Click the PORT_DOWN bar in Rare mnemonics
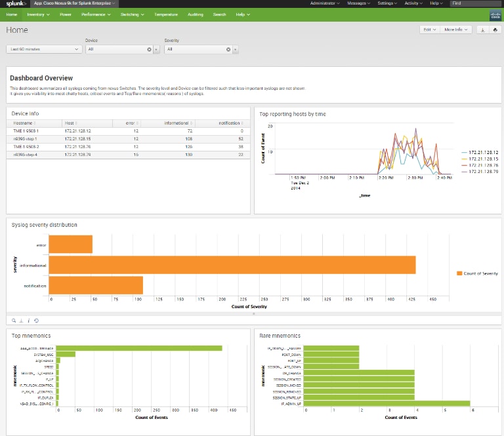This screenshot has height=436, width=504. tap(331, 355)
